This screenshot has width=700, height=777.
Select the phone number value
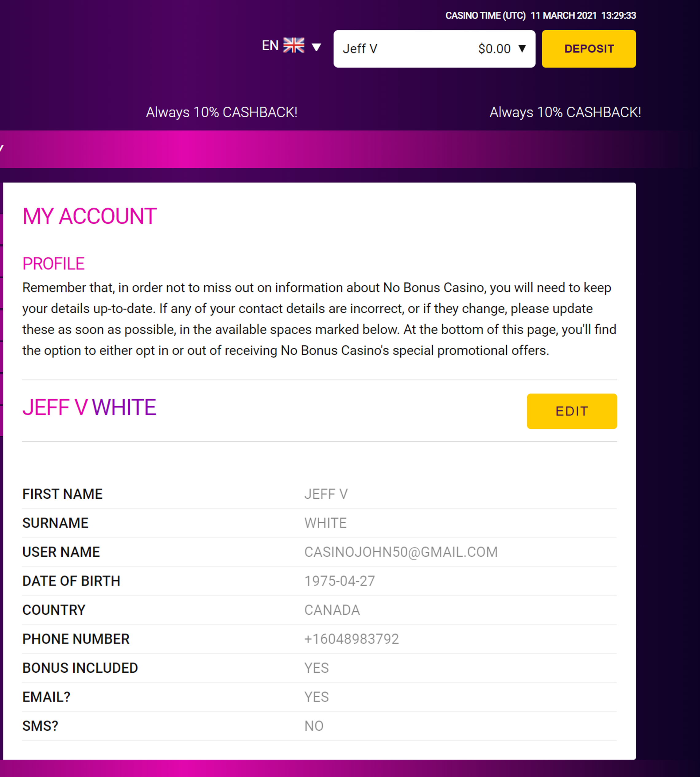pos(352,639)
